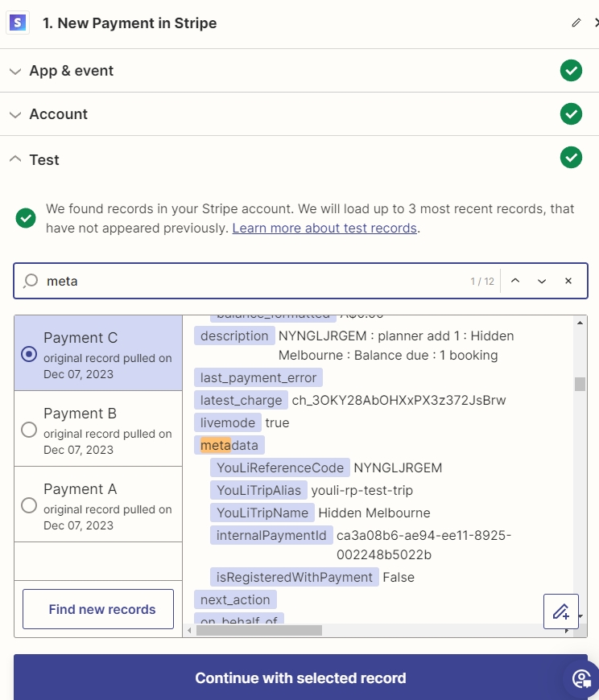
Task: Click the YouLiTripAlias field tag
Action: [x=258, y=490]
